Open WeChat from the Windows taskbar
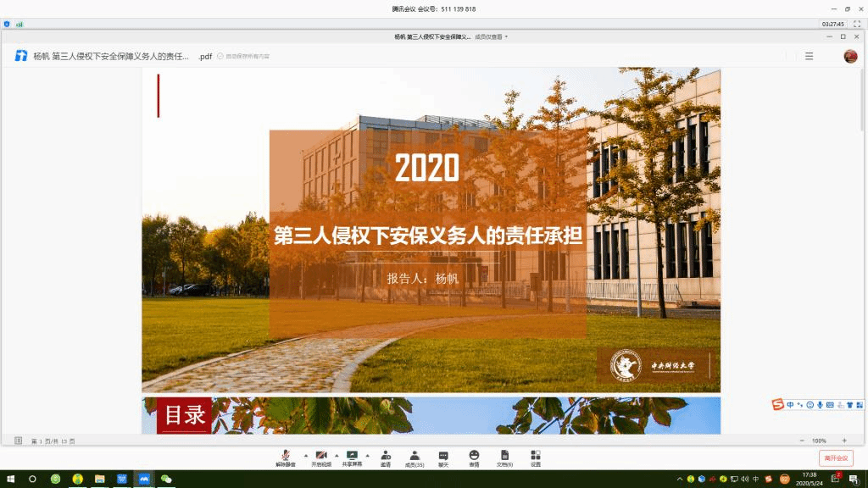The height and width of the screenshot is (488, 868). tap(166, 479)
